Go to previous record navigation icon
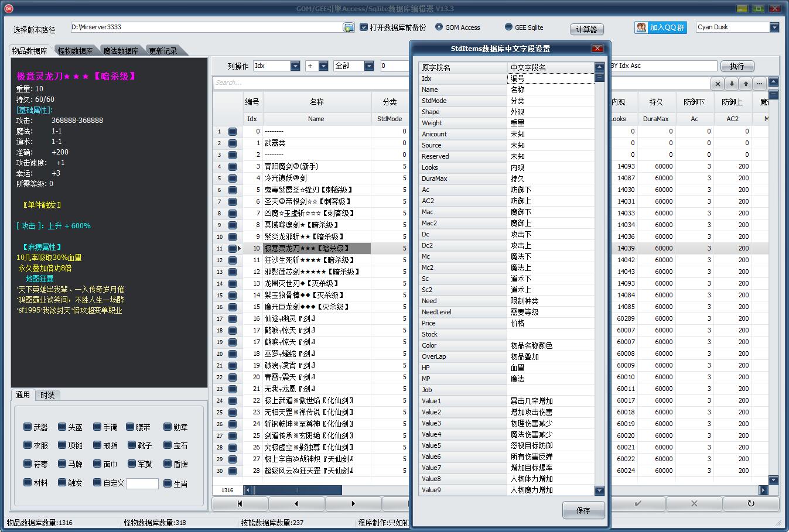This screenshot has height=532, width=789. coord(296,503)
